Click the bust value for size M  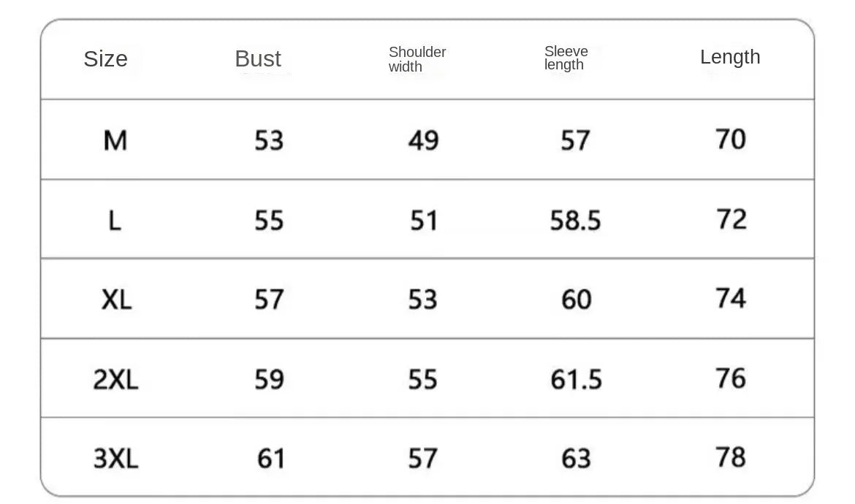(269, 140)
